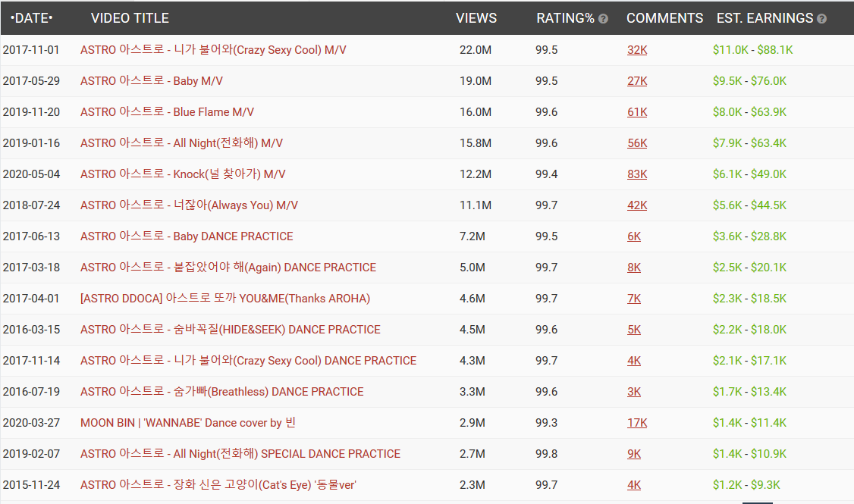Select earnings $1.7K - $13.4K
Image resolution: width=854 pixels, height=504 pixels.
(749, 391)
